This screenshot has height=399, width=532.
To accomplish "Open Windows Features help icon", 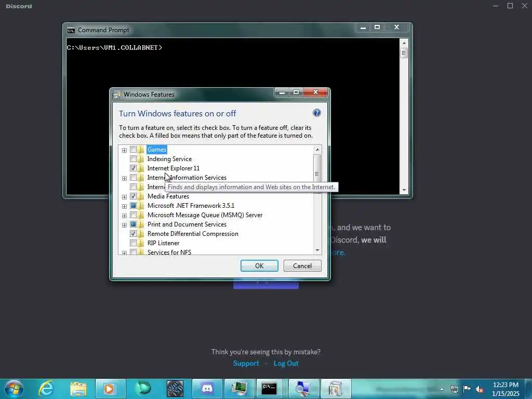I will point(316,113).
